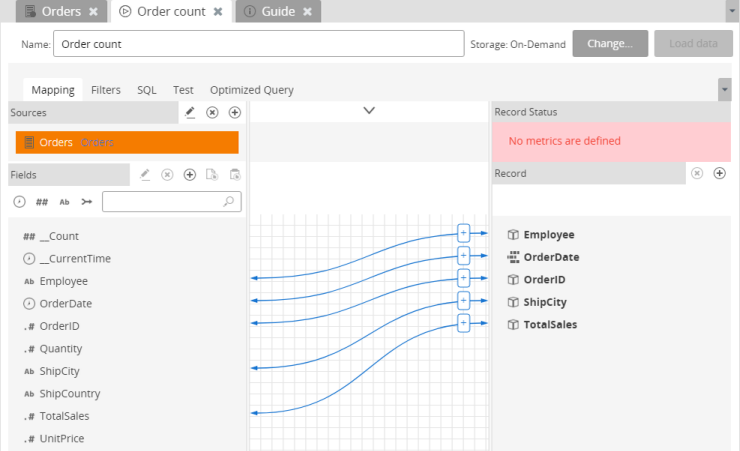The height and width of the screenshot is (451, 740).
Task: Click the plus node on ShipCity mapping line
Action: click(x=463, y=301)
